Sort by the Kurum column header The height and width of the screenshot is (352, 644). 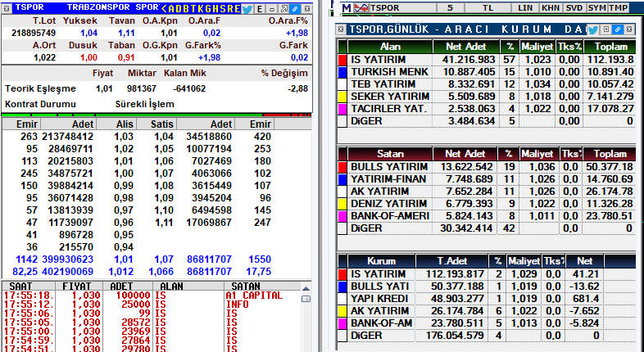tap(382, 261)
